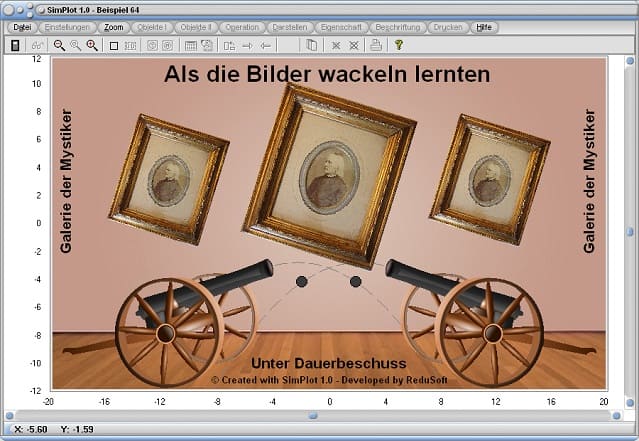Click the left cannonball in the plot
639x441 pixels.
302,281
